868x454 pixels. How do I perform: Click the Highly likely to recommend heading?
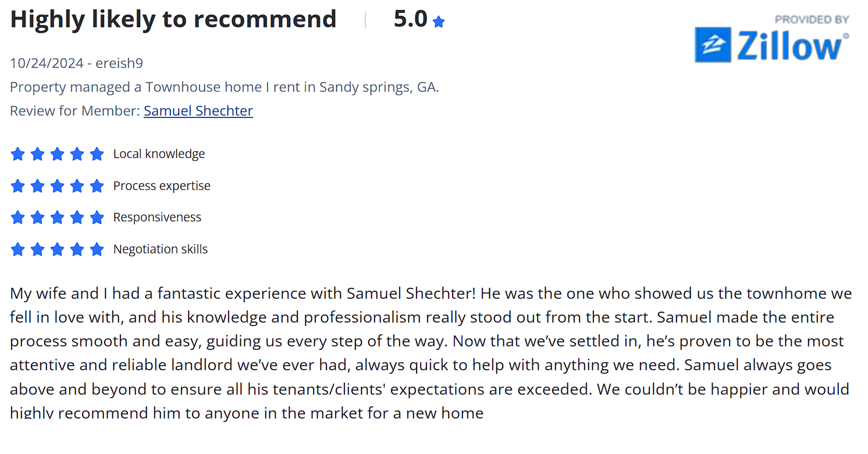coord(173,19)
